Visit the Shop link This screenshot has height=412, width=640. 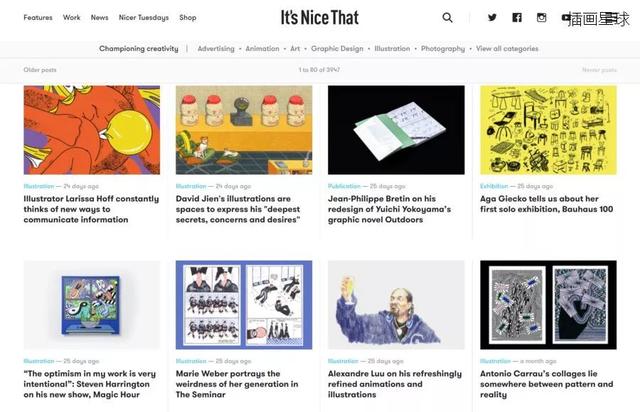point(188,18)
